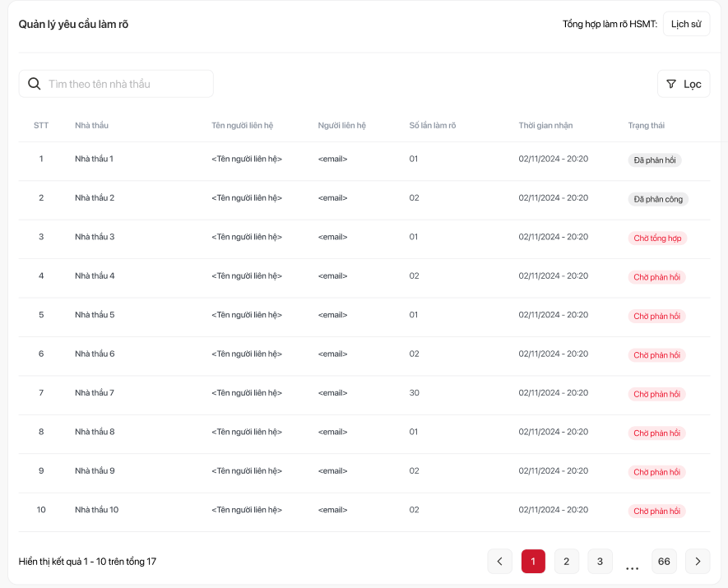Sort by Thời gian nhận column header
The width and height of the screenshot is (728, 588).
tap(545, 125)
